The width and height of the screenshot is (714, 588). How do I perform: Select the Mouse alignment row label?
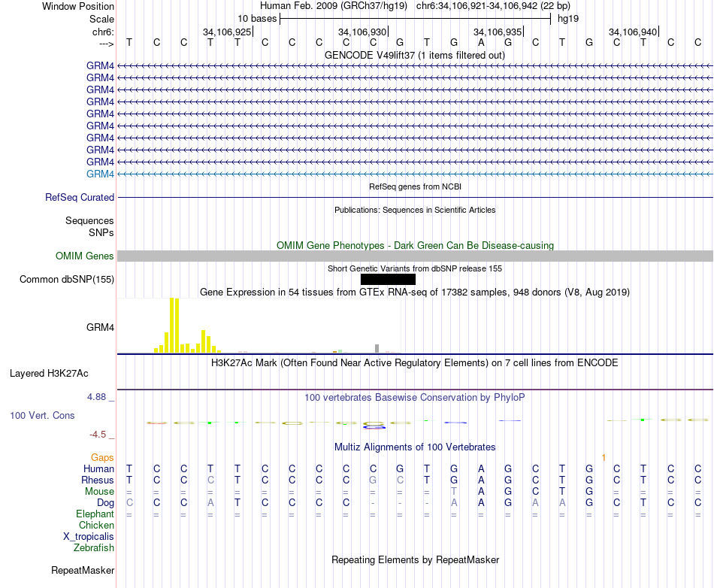click(x=99, y=492)
